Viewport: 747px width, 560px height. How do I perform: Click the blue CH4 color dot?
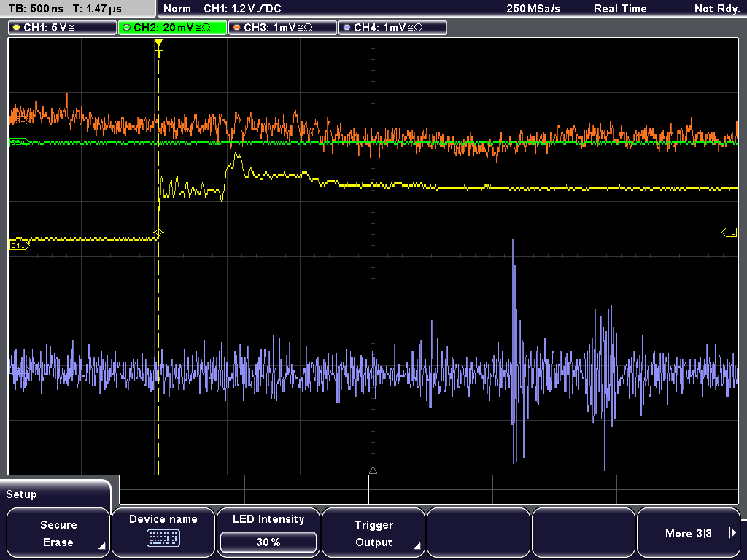[347, 28]
